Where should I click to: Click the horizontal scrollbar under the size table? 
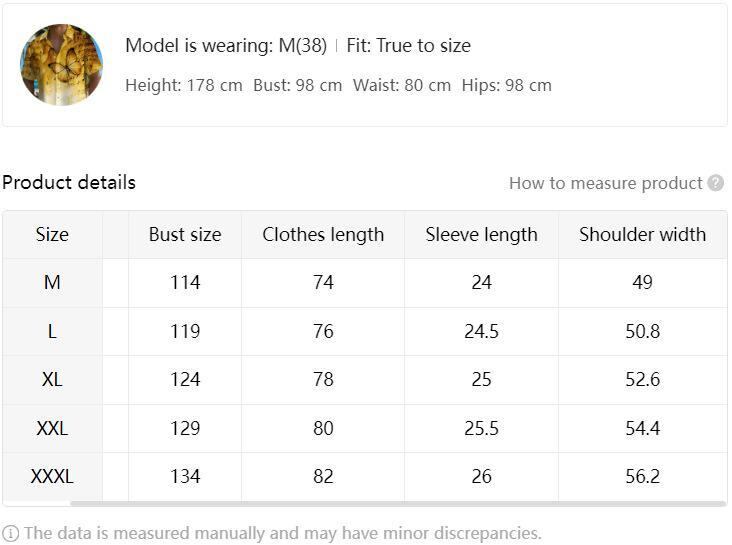[397, 504]
